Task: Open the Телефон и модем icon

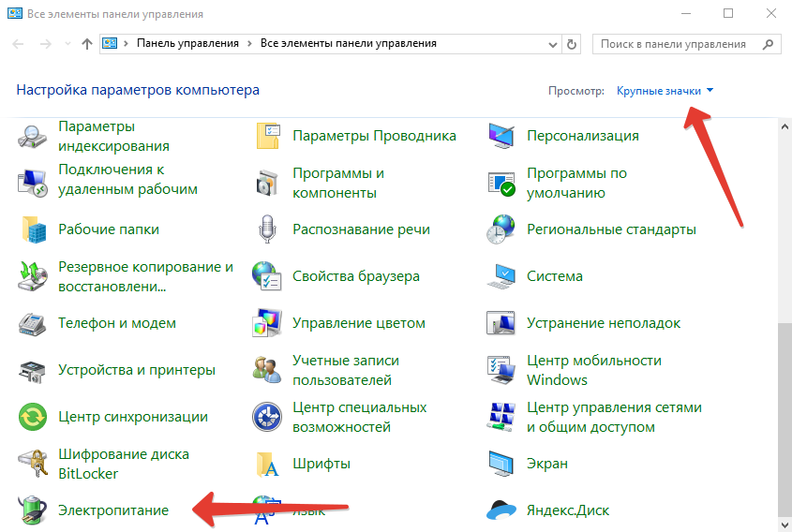Action: pos(32,323)
